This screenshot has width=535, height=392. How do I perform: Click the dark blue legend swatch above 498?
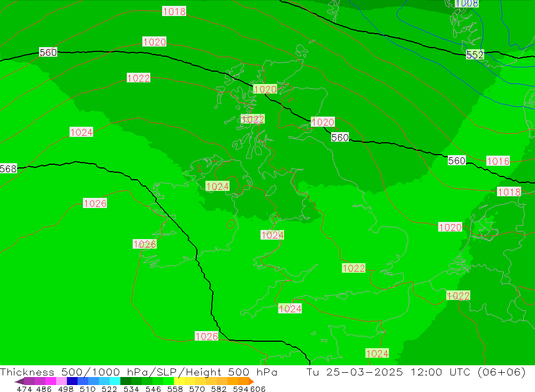click(72, 381)
